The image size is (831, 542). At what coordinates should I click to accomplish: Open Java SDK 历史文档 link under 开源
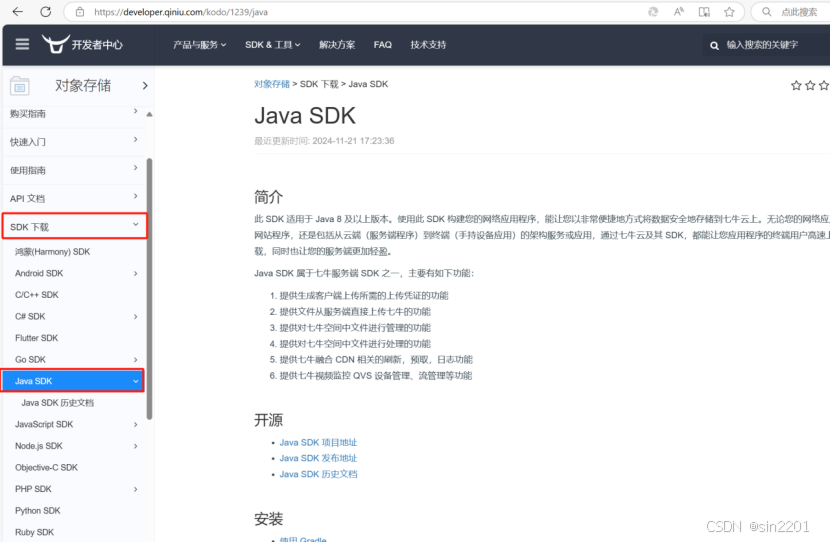pos(318,474)
